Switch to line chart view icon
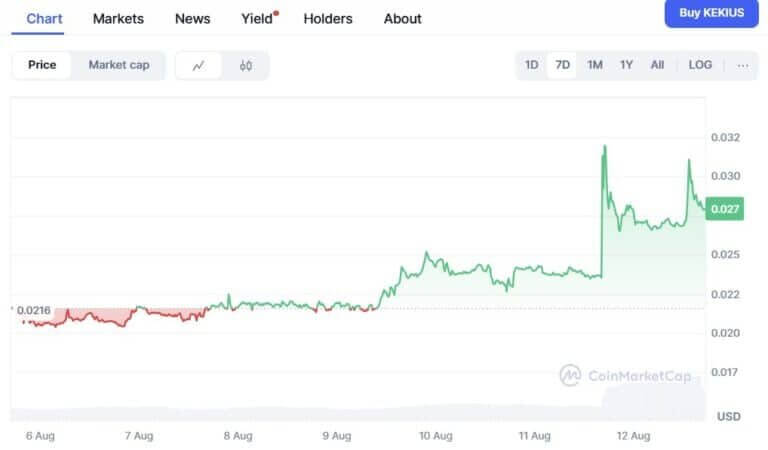Screen dimensions: 768x450 click(x=199, y=65)
